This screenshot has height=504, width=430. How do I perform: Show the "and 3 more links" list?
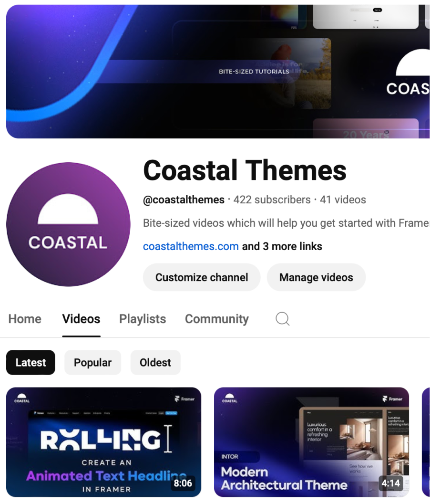[282, 246]
